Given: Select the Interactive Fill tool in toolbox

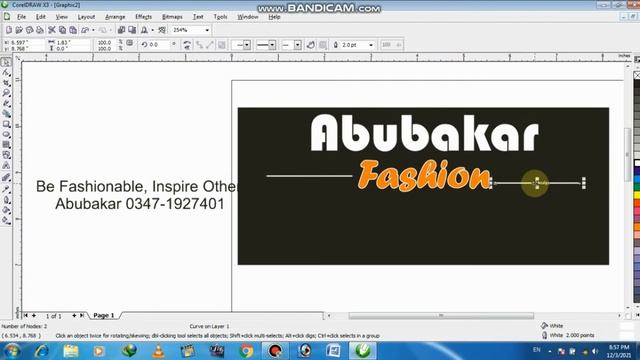Looking at the screenshot, I should point(6,220).
